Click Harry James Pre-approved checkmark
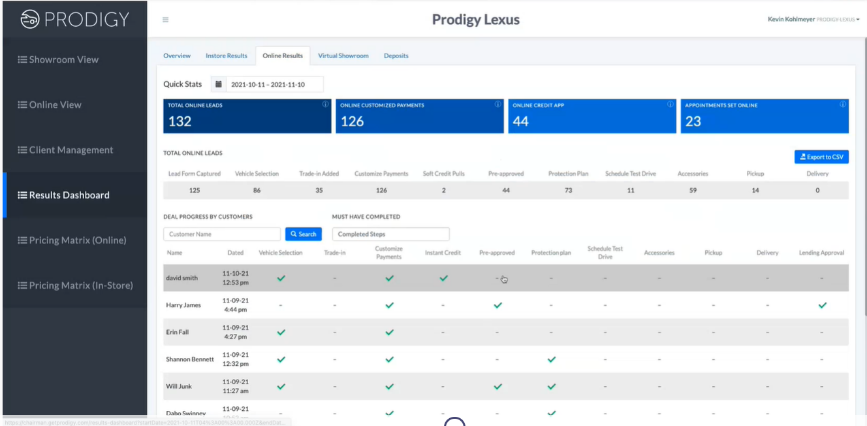This screenshot has height=426, width=867. pyautogui.click(x=498, y=305)
